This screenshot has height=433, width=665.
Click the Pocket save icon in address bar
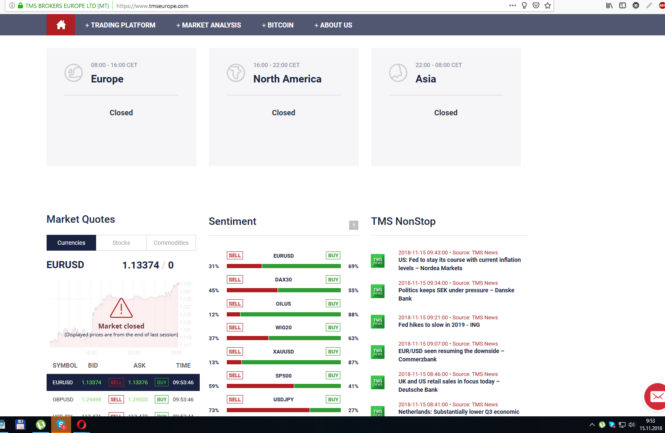(x=536, y=6)
